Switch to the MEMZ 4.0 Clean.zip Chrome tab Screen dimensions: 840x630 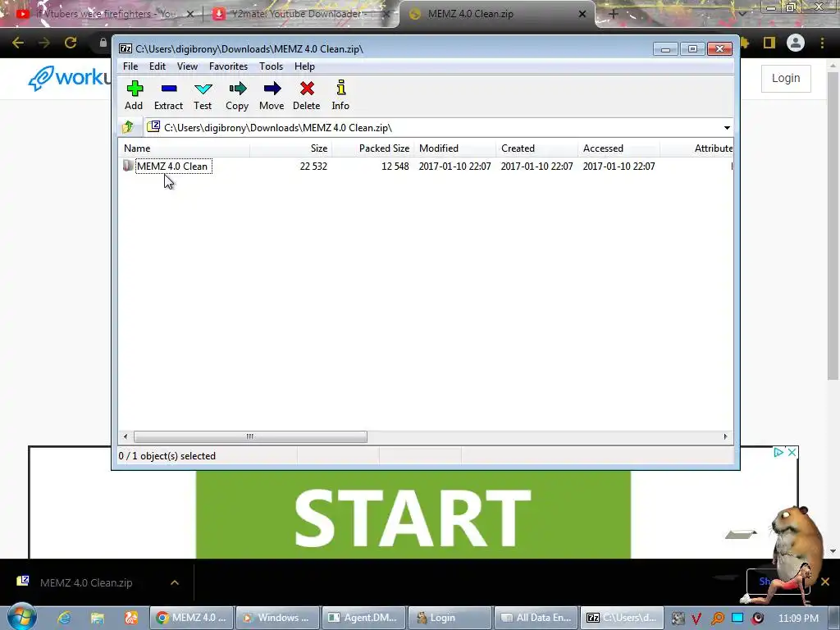click(496, 14)
